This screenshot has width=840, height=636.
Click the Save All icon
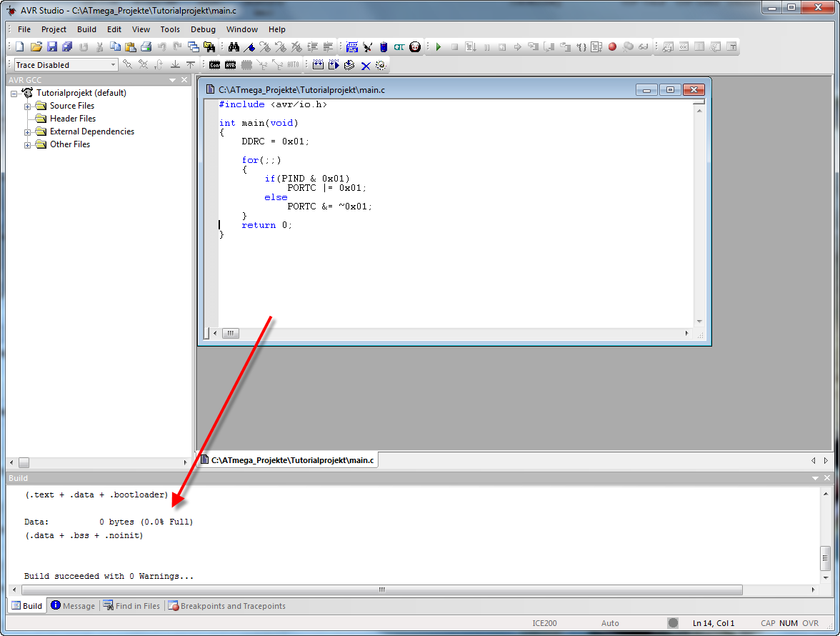click(67, 47)
